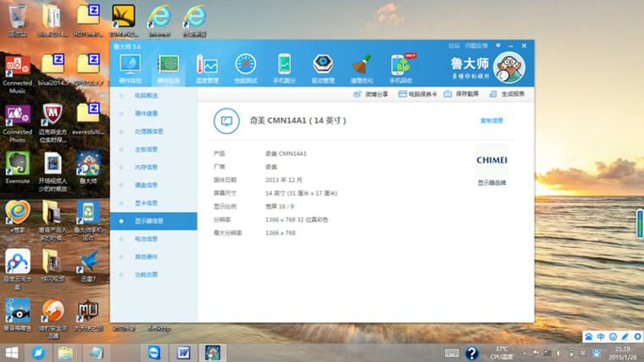Open HP Connected Music shortcut
Screen dimensions: 644x362
[x=17, y=74]
